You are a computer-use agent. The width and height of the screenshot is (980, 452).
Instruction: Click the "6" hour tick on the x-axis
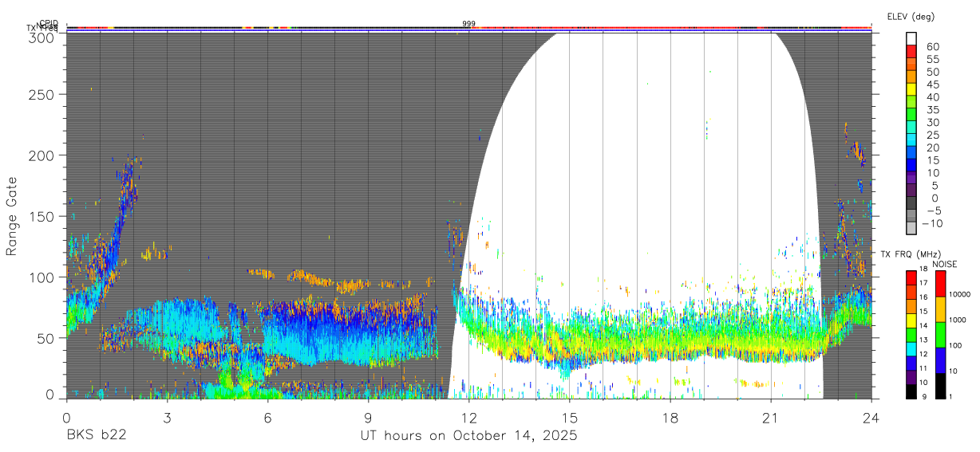pos(267,417)
